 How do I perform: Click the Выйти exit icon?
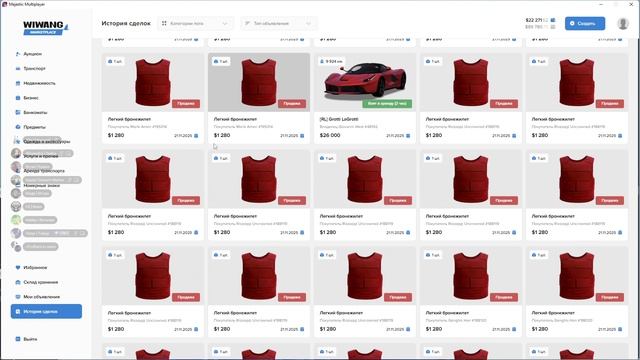18,339
